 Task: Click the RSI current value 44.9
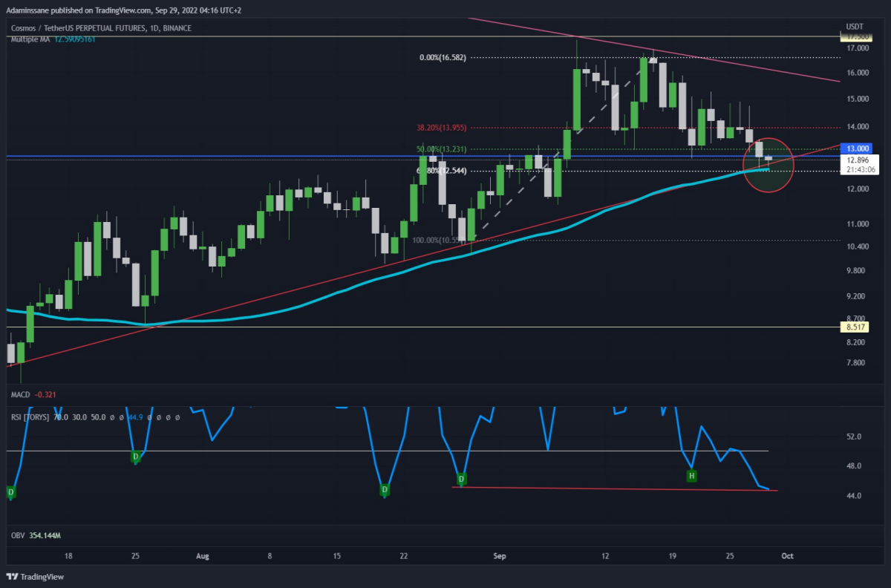[x=136, y=418]
